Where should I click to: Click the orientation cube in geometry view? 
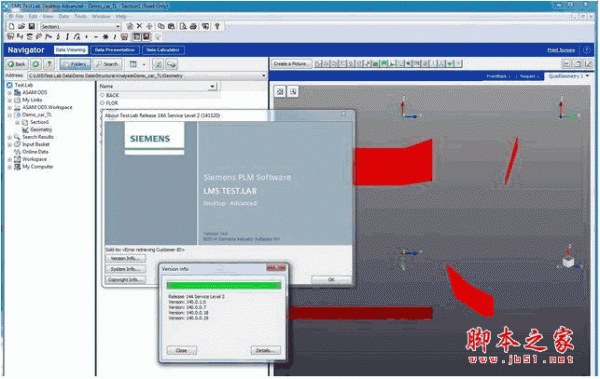[568, 262]
